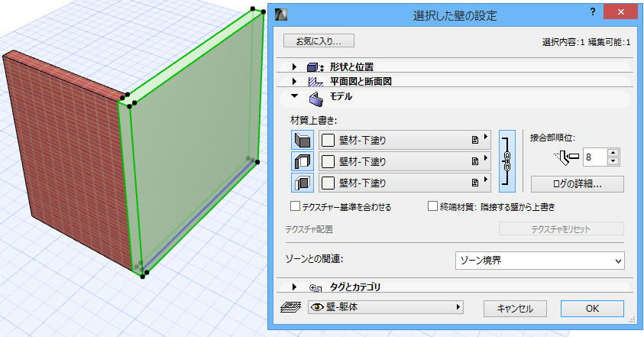Screen dimensions: 644x337
Task: Click the ゾーンとの関連 label
Action: click(x=314, y=259)
